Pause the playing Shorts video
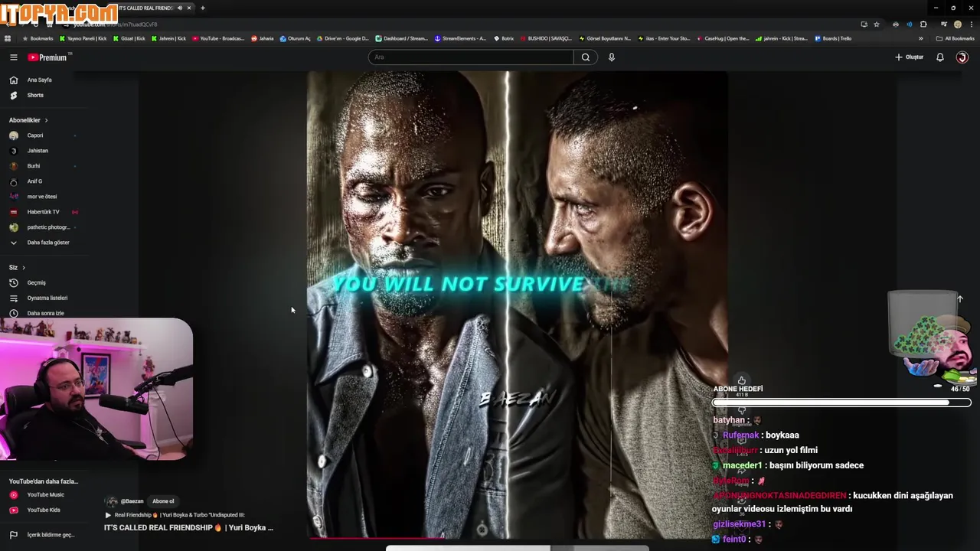980x551 pixels. (x=517, y=305)
